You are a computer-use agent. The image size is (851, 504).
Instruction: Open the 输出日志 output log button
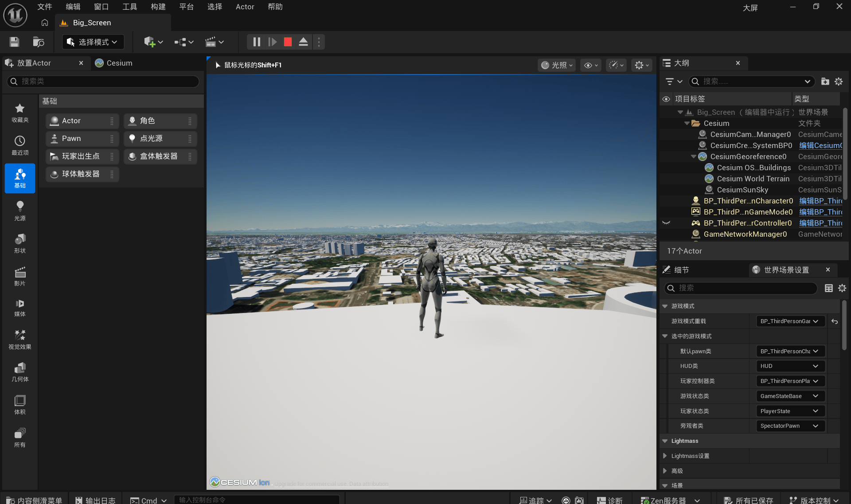point(95,500)
